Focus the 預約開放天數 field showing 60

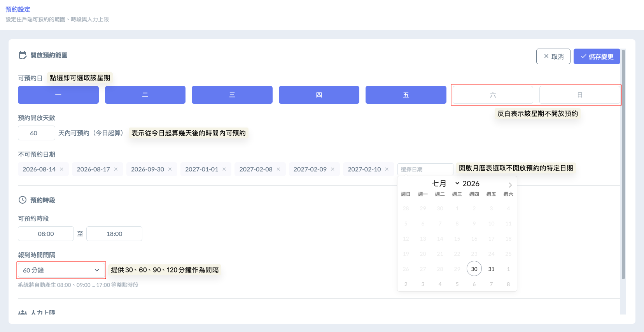[x=37, y=133]
